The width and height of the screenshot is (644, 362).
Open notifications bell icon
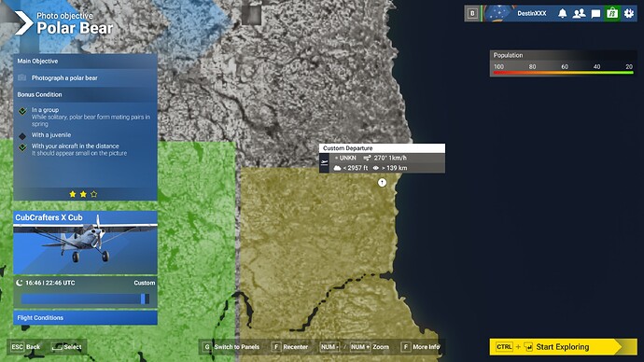click(x=562, y=14)
